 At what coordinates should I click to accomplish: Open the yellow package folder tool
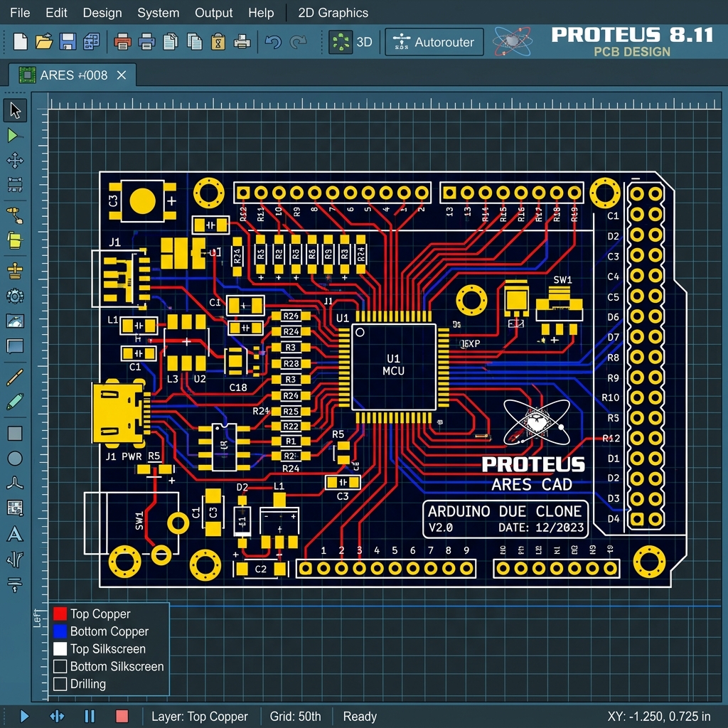pyautogui.click(x=15, y=241)
